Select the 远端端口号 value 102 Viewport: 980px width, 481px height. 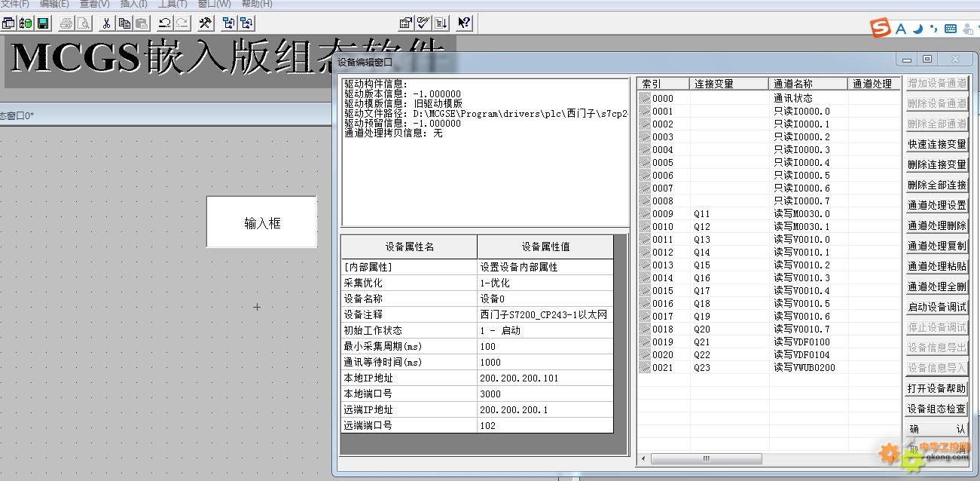point(545,425)
